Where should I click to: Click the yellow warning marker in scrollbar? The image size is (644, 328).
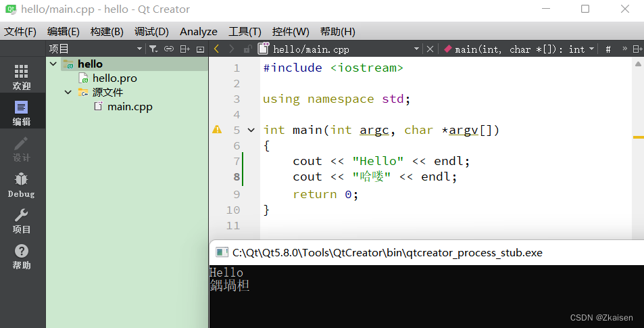(x=638, y=137)
